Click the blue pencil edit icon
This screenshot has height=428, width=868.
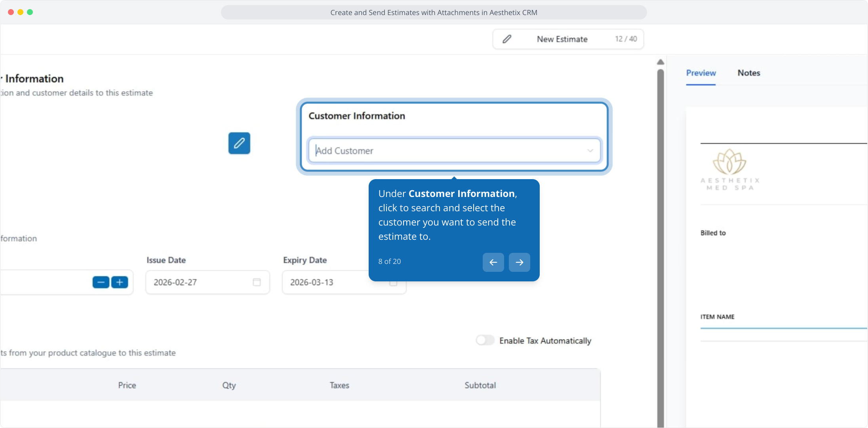[x=239, y=143]
